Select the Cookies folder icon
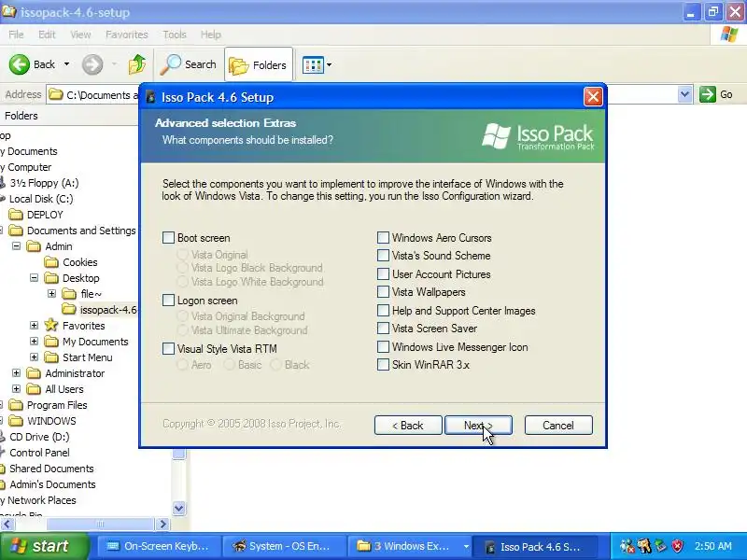This screenshot has width=747, height=560. point(51,262)
